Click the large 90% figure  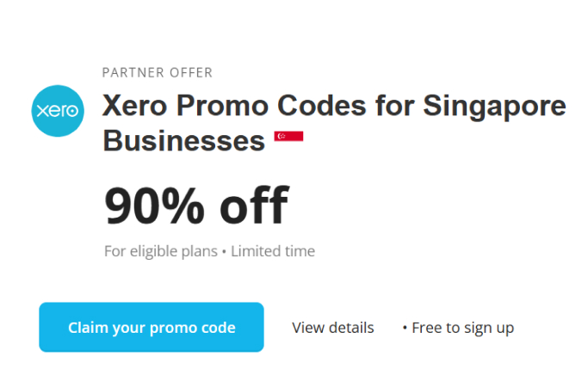[x=156, y=206]
